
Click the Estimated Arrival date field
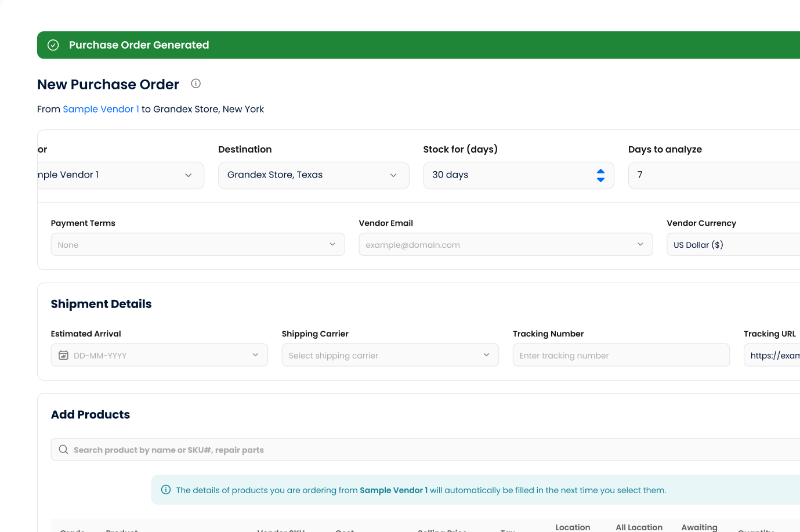160,355
